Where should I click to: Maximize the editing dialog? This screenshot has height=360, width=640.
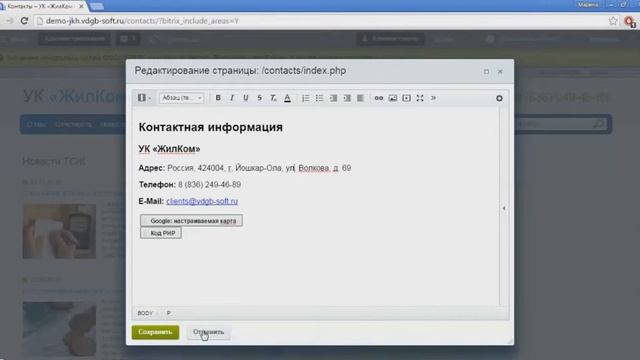[x=486, y=71]
